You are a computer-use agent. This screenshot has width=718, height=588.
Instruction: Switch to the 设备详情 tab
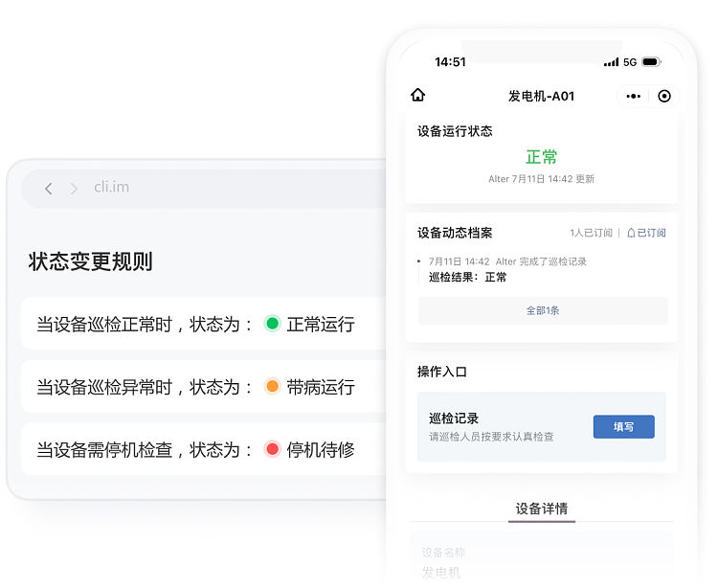pos(541,509)
